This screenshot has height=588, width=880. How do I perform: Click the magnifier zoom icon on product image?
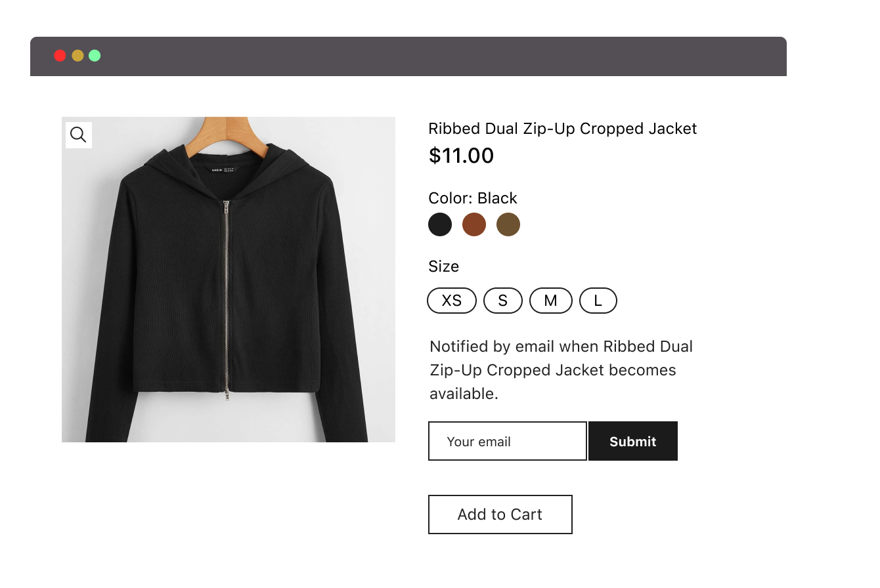click(78, 135)
